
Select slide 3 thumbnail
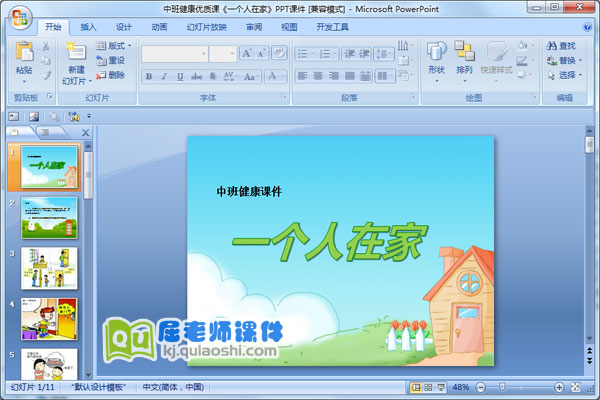49,268
